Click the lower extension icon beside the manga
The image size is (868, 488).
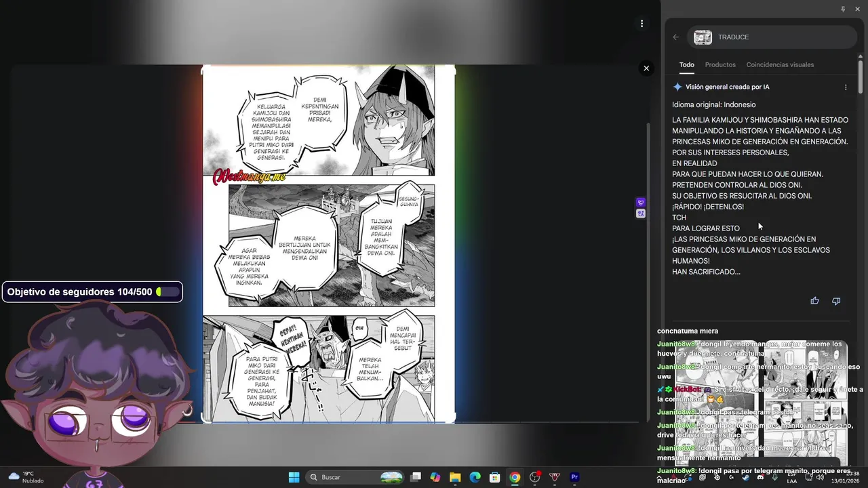641,213
